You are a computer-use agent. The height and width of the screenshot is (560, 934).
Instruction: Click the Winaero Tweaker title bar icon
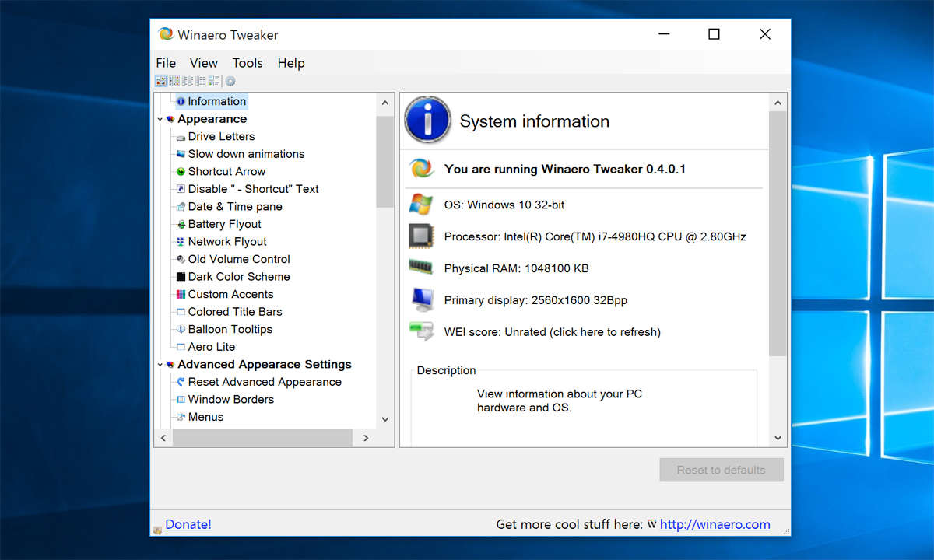(166, 34)
